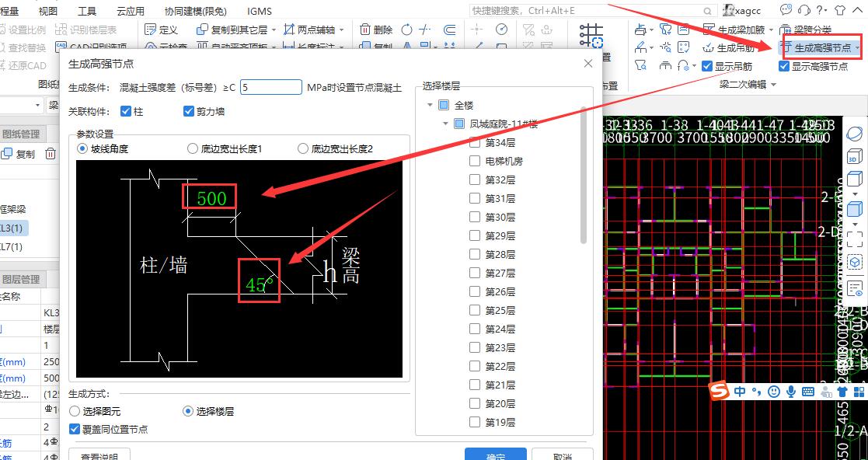
Task: Uncheck the 显示高强节点 checkbox
Action: 784,66
